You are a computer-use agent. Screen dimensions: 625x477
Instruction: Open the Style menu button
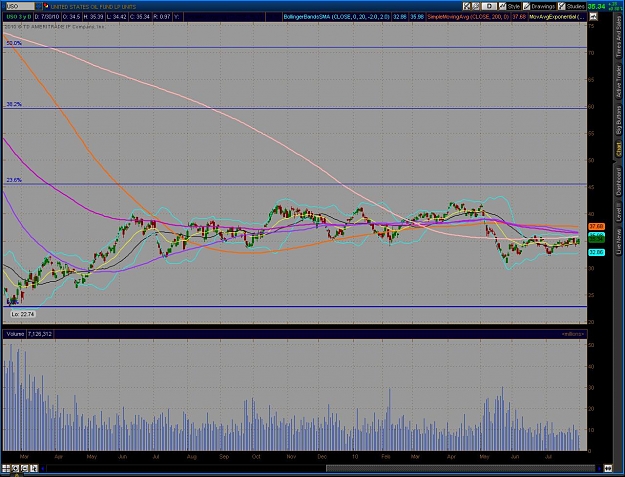[510, 6]
